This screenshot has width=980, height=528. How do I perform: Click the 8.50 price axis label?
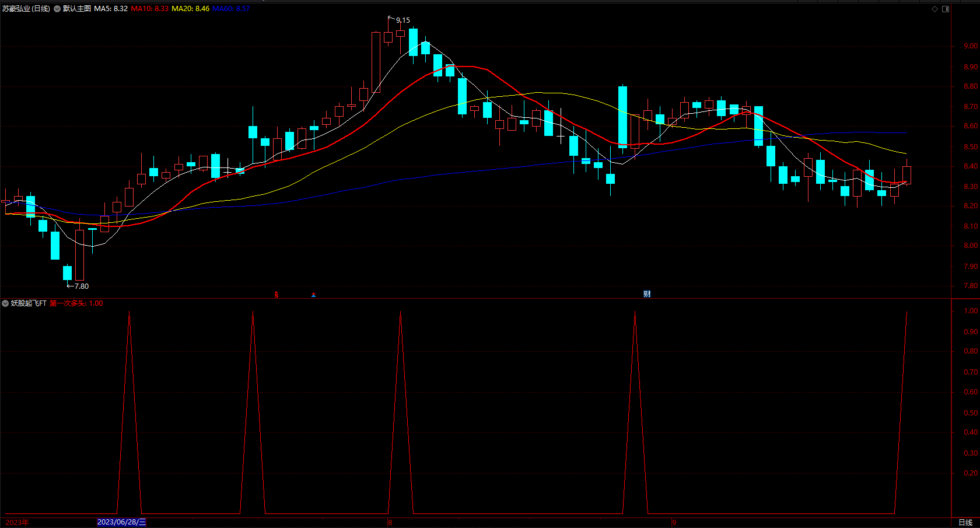pos(971,147)
